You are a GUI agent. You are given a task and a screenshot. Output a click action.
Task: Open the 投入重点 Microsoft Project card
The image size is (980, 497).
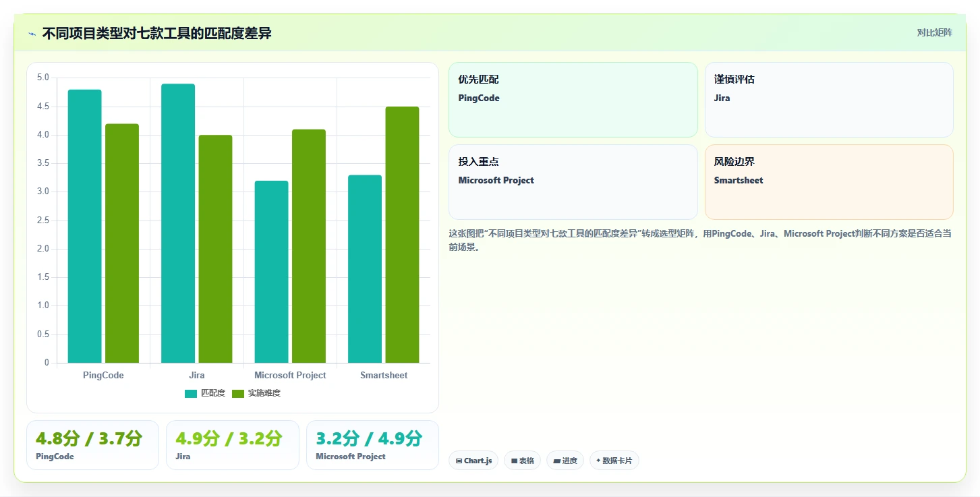click(x=573, y=182)
